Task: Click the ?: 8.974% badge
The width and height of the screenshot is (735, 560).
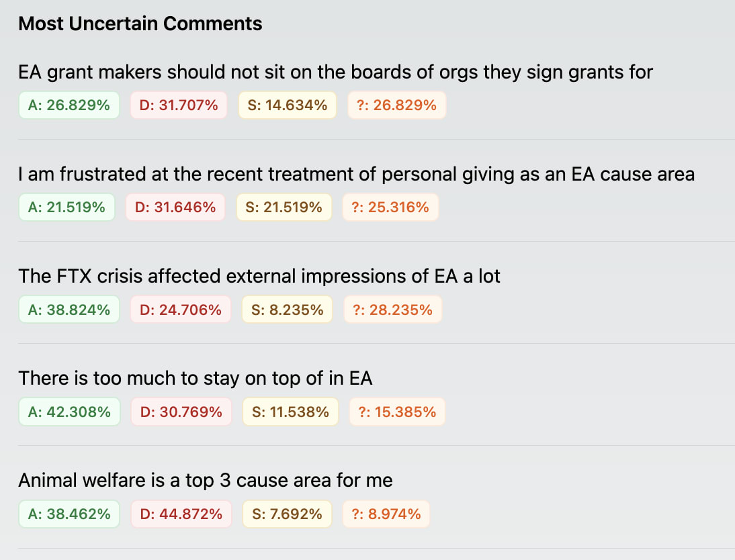Action: pos(386,514)
